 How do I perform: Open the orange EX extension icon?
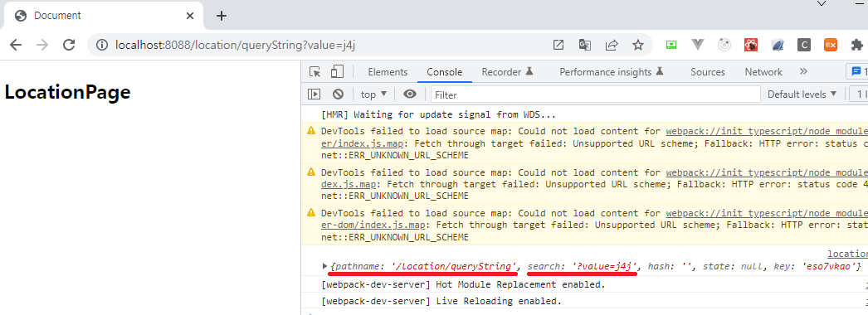(x=831, y=46)
